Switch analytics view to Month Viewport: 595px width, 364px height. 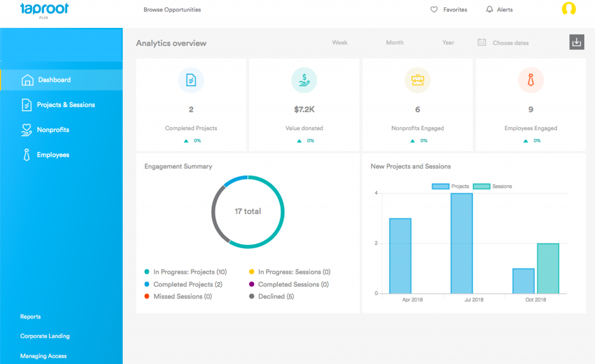tap(395, 42)
